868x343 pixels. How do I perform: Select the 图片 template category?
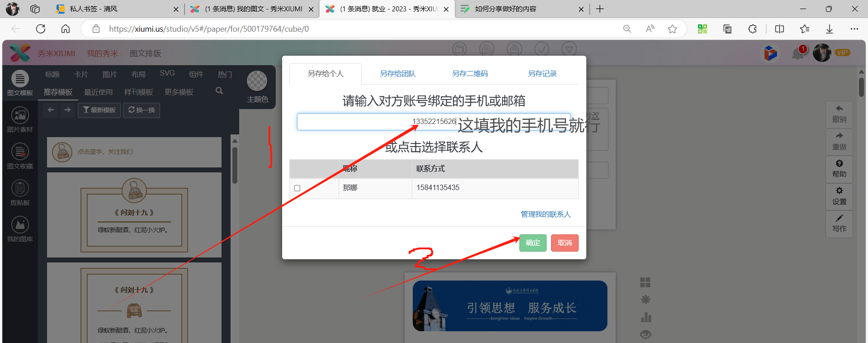(x=109, y=74)
